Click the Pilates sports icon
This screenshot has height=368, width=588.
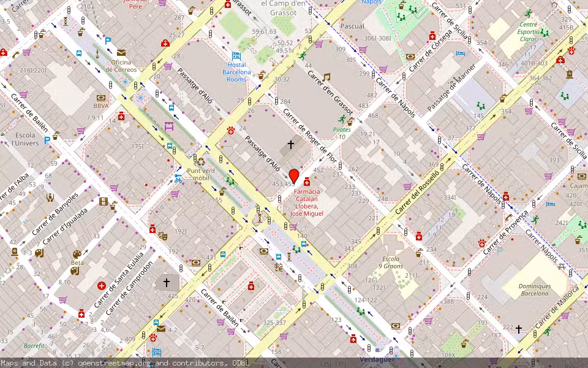[342, 120]
